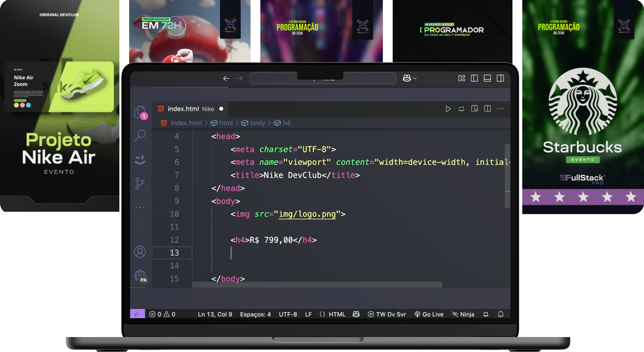
Task: Click the back navigation arrow
Action: pyautogui.click(x=226, y=79)
